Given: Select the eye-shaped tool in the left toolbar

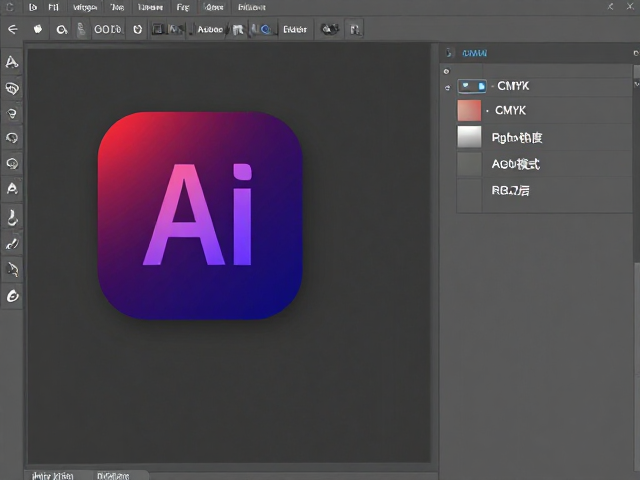Looking at the screenshot, I should 12,88.
